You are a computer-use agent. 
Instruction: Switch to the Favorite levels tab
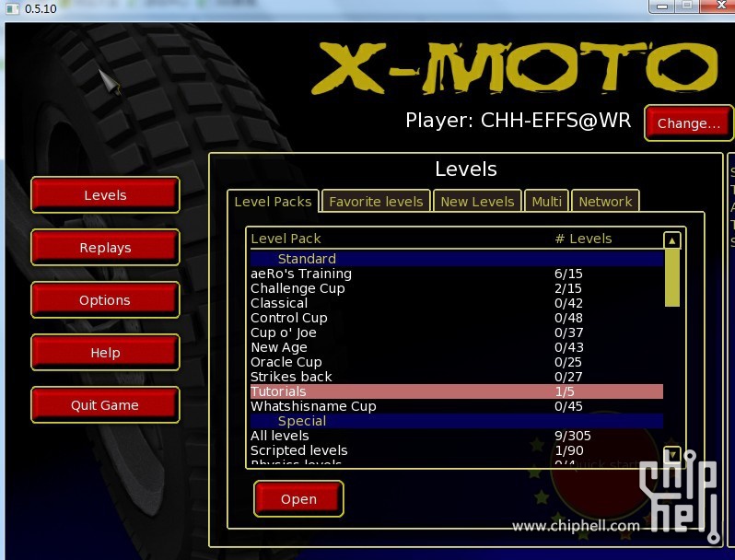(x=376, y=202)
